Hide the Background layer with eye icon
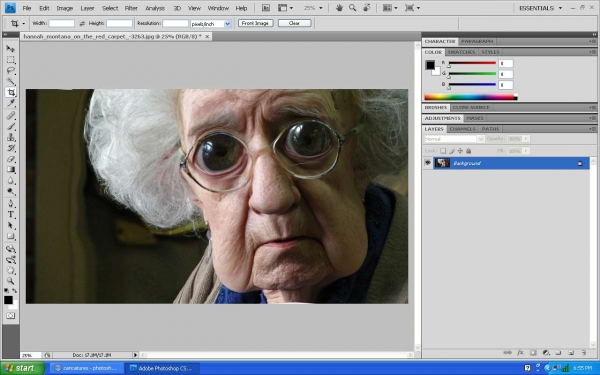The height and width of the screenshot is (375, 600). pyautogui.click(x=427, y=163)
